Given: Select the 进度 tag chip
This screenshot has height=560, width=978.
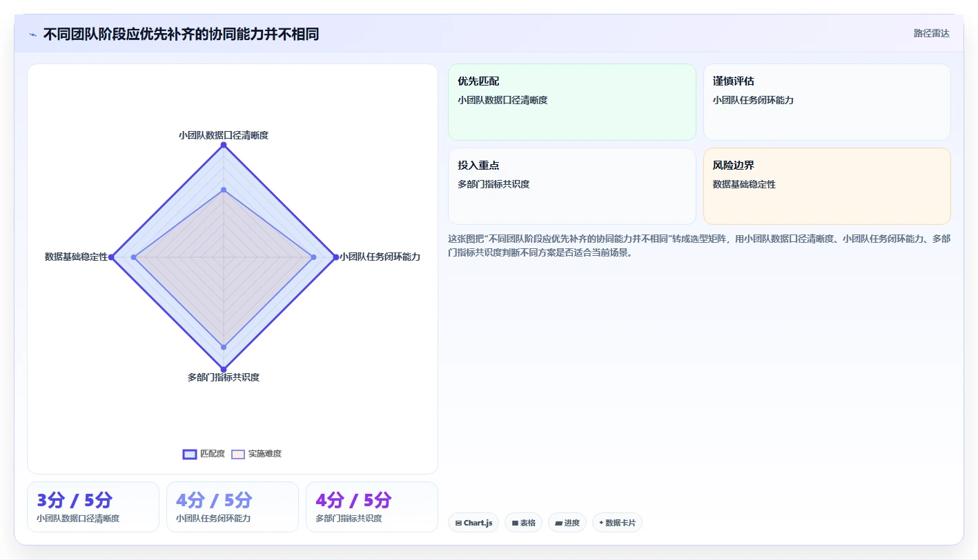Looking at the screenshot, I should 567,523.
